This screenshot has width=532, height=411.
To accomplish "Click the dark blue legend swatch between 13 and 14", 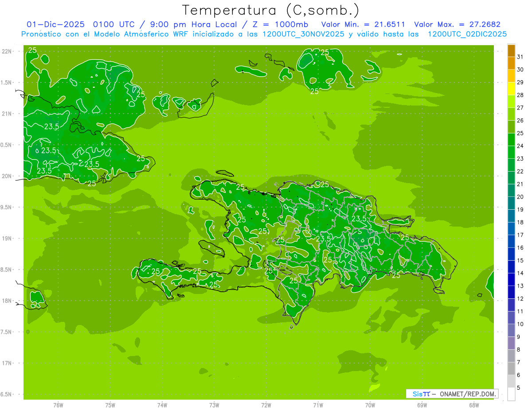I will [x=511, y=279].
